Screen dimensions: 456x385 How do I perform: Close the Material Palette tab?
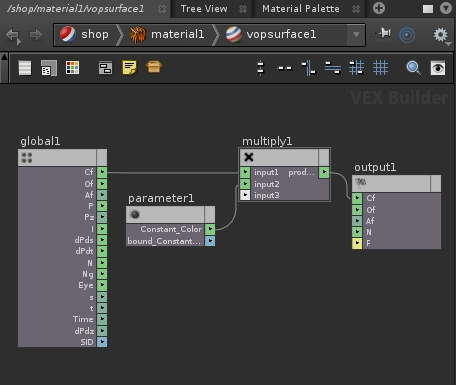356,9
